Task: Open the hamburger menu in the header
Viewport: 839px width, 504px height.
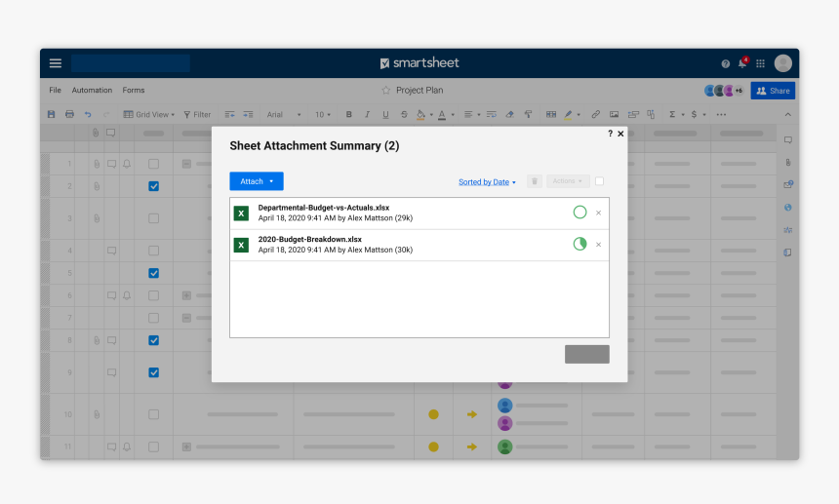Action: click(x=56, y=63)
